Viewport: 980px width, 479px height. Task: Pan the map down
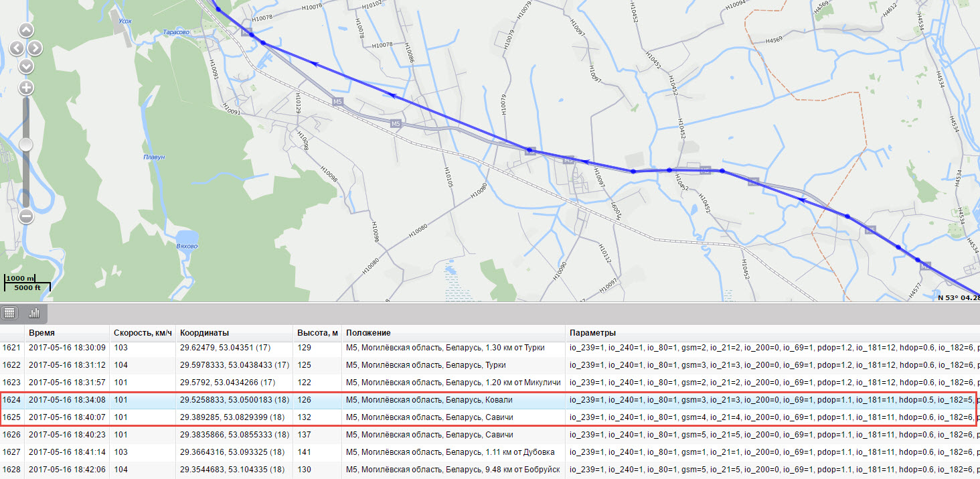click(26, 66)
